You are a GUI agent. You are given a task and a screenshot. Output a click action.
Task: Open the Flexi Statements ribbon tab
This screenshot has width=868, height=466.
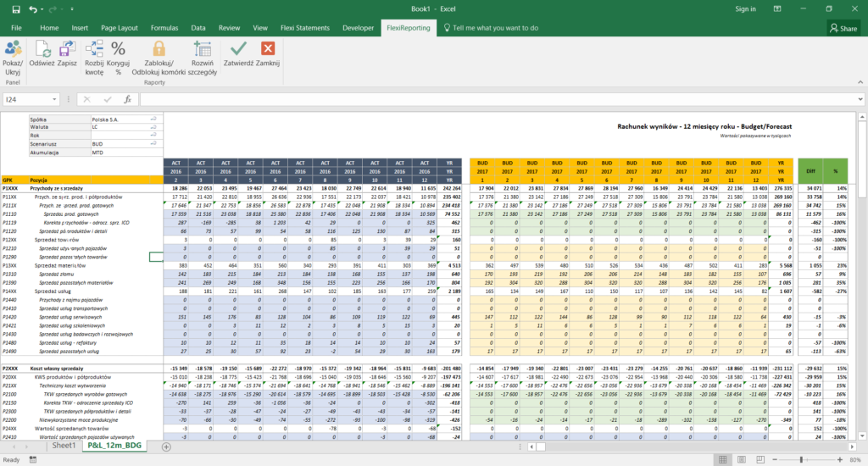304,28
